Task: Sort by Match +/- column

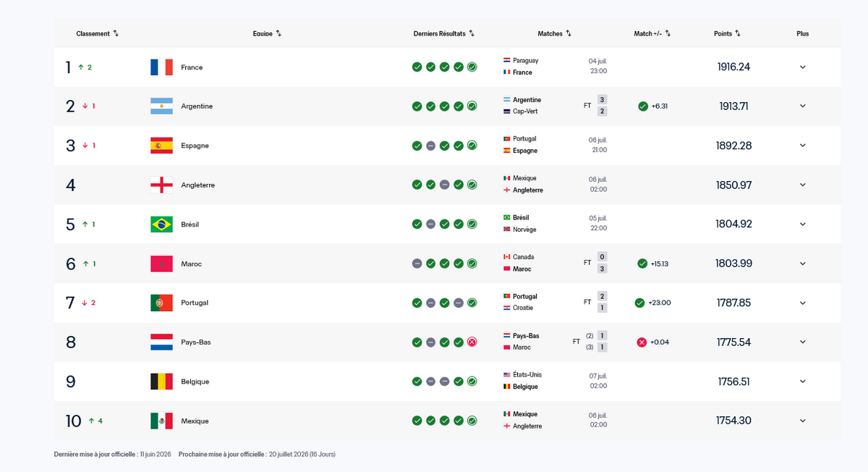Action: 652,33
